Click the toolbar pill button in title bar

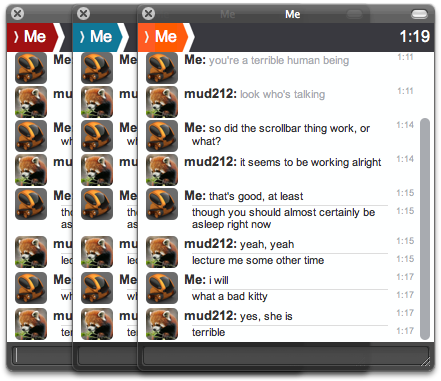tap(419, 14)
